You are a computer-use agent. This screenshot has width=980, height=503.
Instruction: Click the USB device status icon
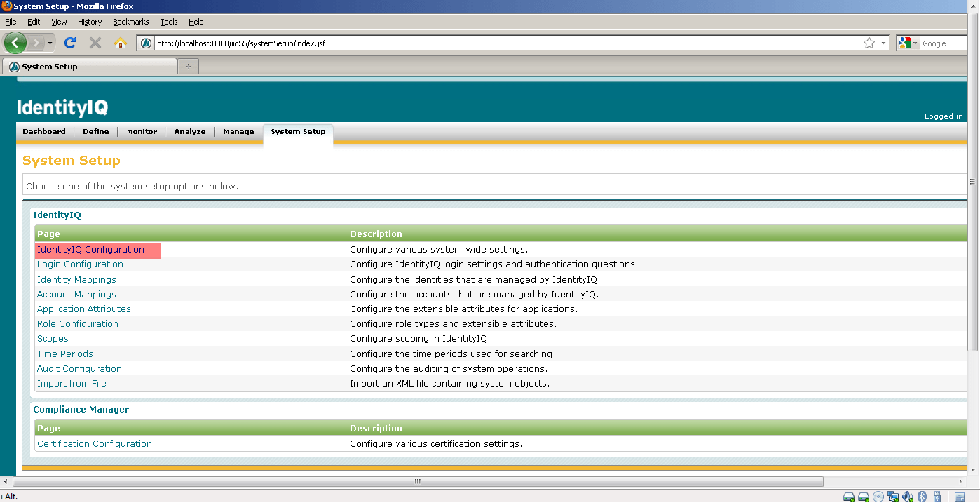[x=937, y=497]
